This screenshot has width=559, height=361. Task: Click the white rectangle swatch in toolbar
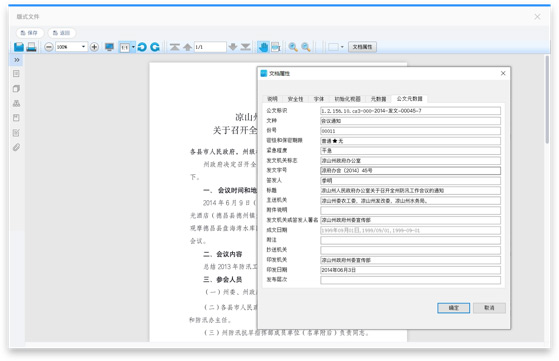click(333, 47)
